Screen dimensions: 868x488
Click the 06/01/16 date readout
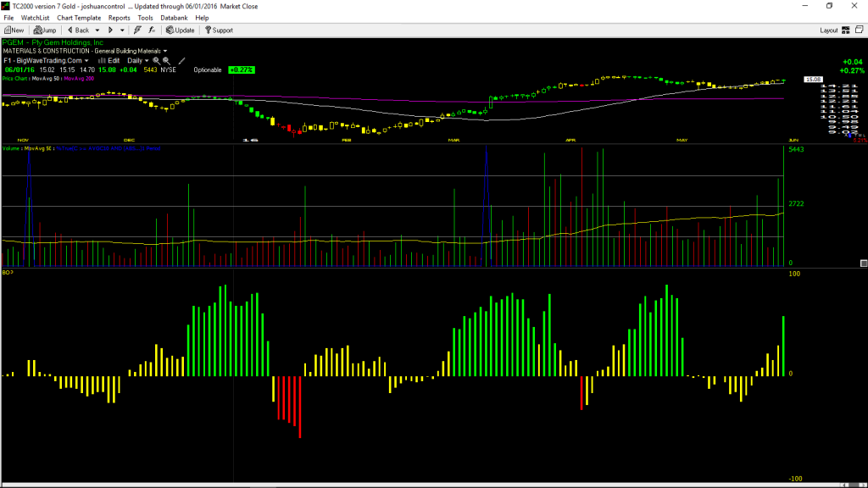click(20, 69)
